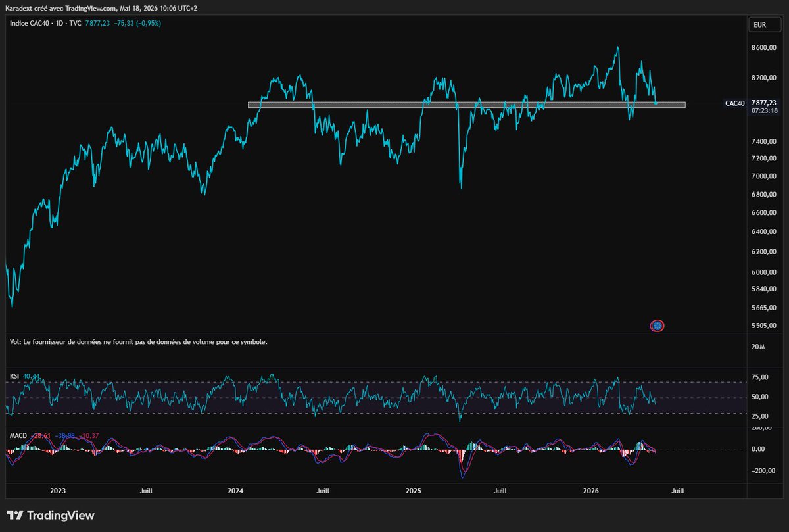This screenshot has height=532, width=789.
Task: Click the 6 600,00 price axis label
Action: 763,213
